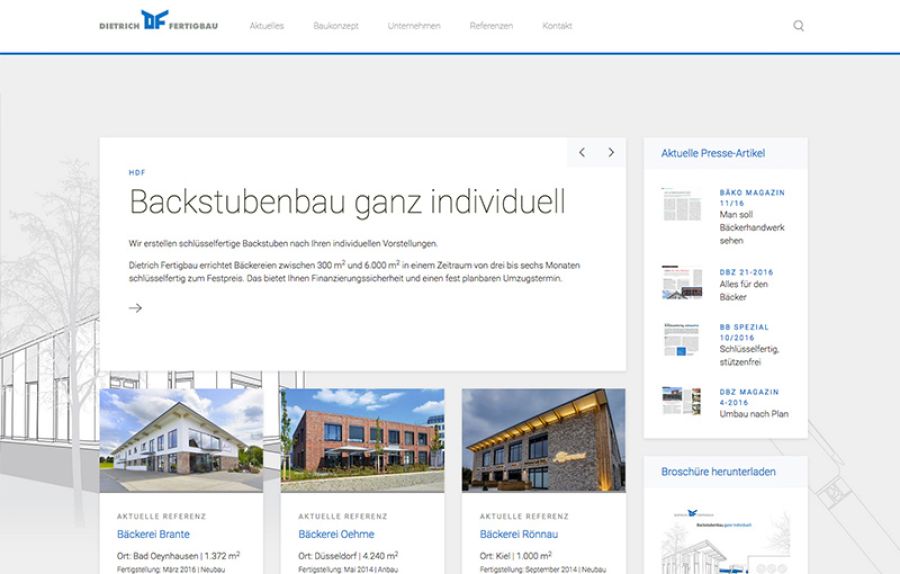Viewport: 900px width, 574px height.
Task: Click the Aktuelle Presse-Artikel heading
Action: [x=713, y=153]
